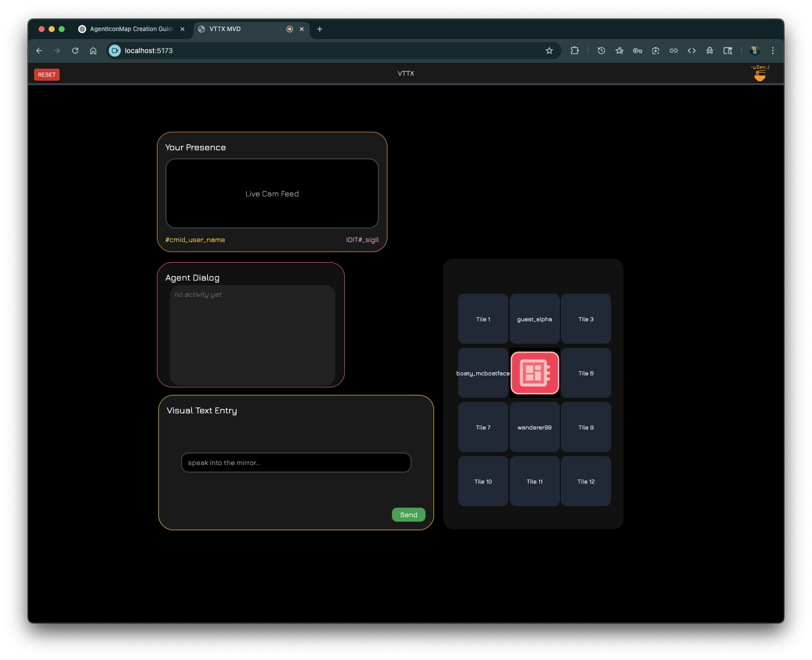
Task: Click the red RESET button
Action: coord(47,75)
